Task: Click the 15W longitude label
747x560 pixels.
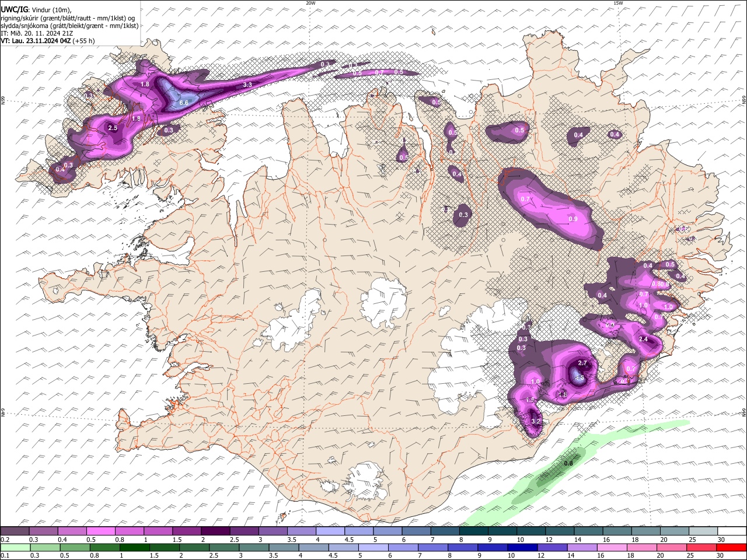Action: pyautogui.click(x=618, y=3)
